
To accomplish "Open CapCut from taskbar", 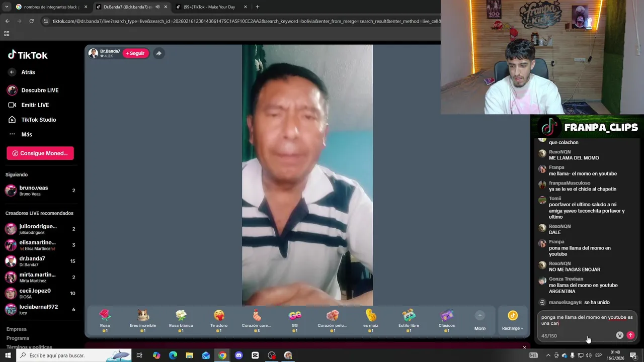I will (255, 355).
